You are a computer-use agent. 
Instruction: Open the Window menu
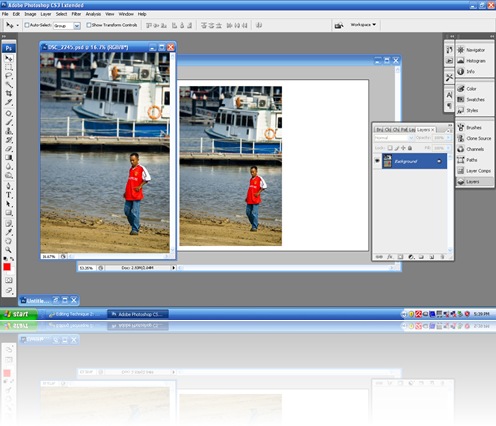tap(126, 14)
